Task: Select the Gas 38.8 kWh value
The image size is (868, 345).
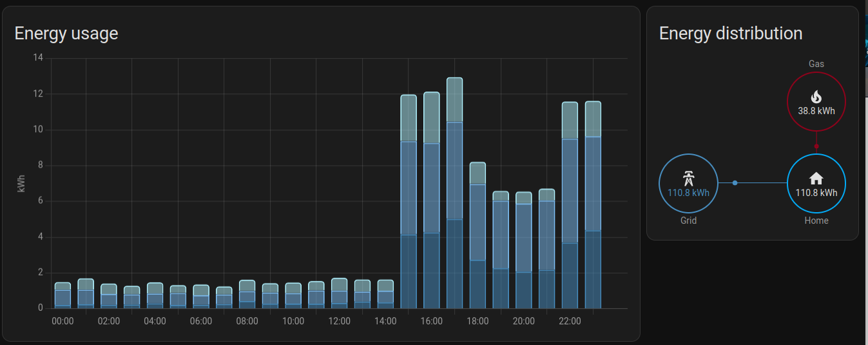Action: 816,111
